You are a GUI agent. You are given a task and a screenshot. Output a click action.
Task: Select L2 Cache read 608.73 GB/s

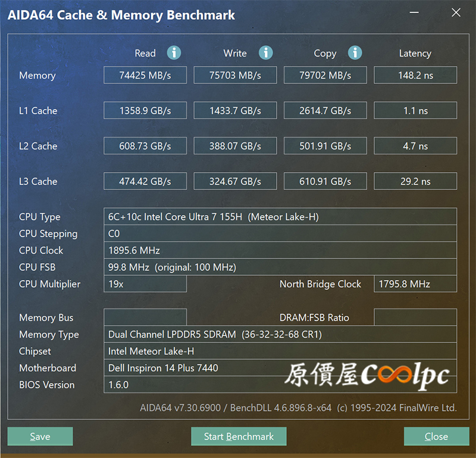[145, 146]
